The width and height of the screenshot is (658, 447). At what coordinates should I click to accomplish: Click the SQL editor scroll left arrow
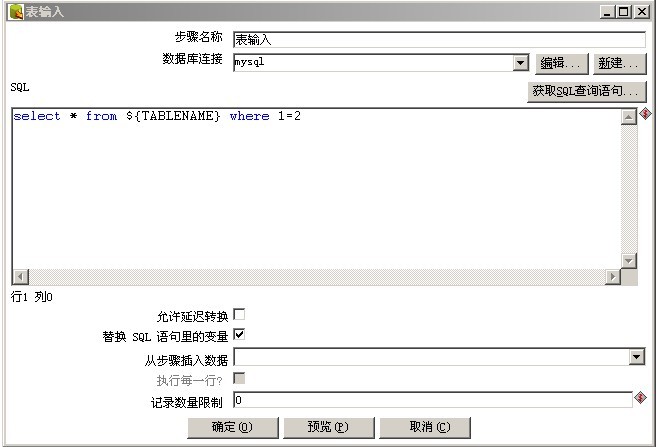pyautogui.click(x=21, y=277)
